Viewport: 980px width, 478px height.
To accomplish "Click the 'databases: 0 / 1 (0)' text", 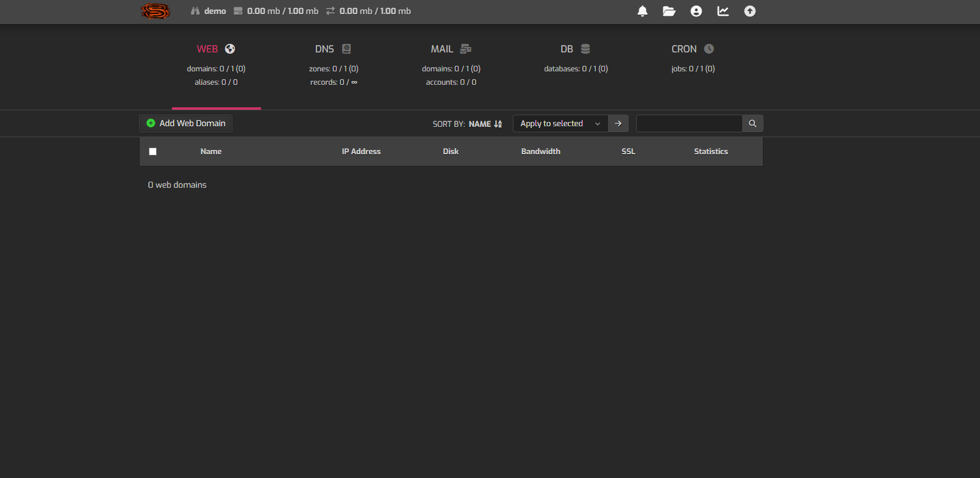I will coord(576,69).
